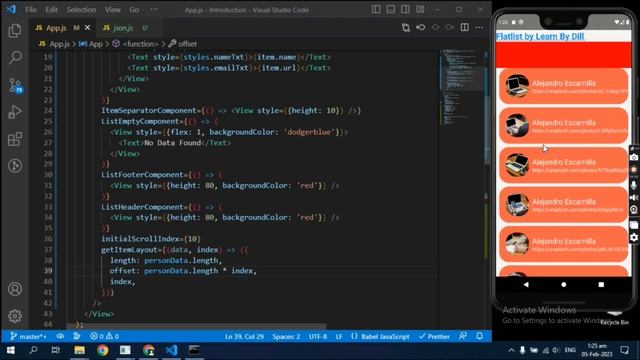Click Ln 39, Col 29 in status bar
This screenshot has height=360, width=640.
click(244, 337)
